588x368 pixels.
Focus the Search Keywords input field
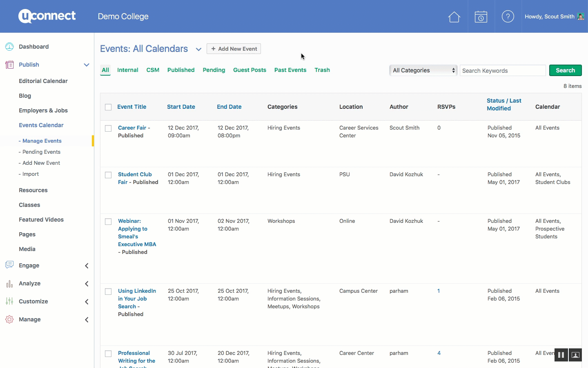(x=502, y=71)
